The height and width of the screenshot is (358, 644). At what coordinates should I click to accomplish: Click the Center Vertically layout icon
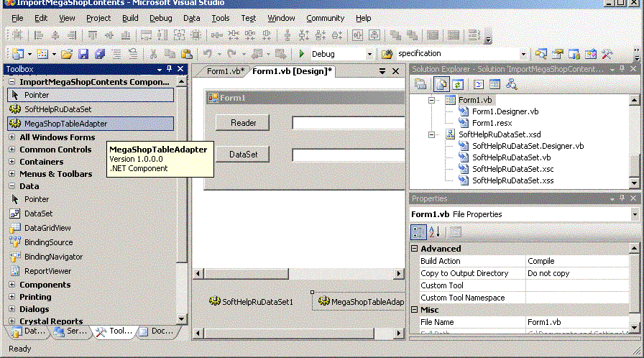point(374,35)
